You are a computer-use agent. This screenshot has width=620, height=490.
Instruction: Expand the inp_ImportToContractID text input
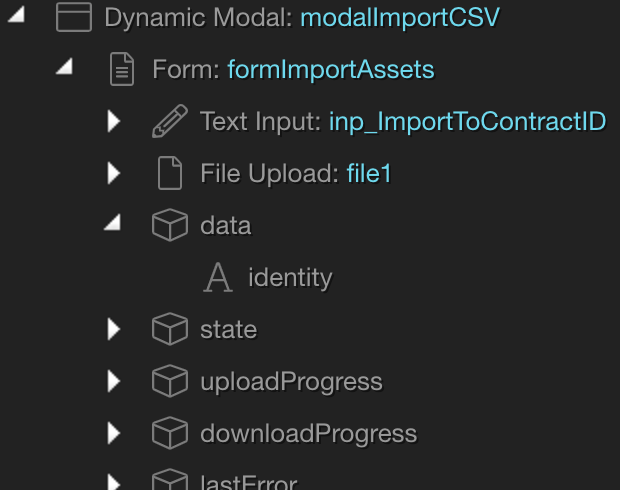(114, 122)
